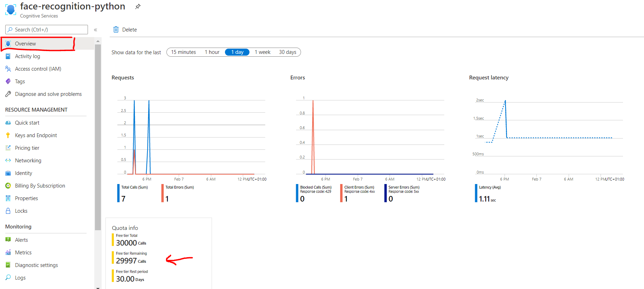Select the 1 hour time range
The height and width of the screenshot is (289, 644).
pos(212,52)
